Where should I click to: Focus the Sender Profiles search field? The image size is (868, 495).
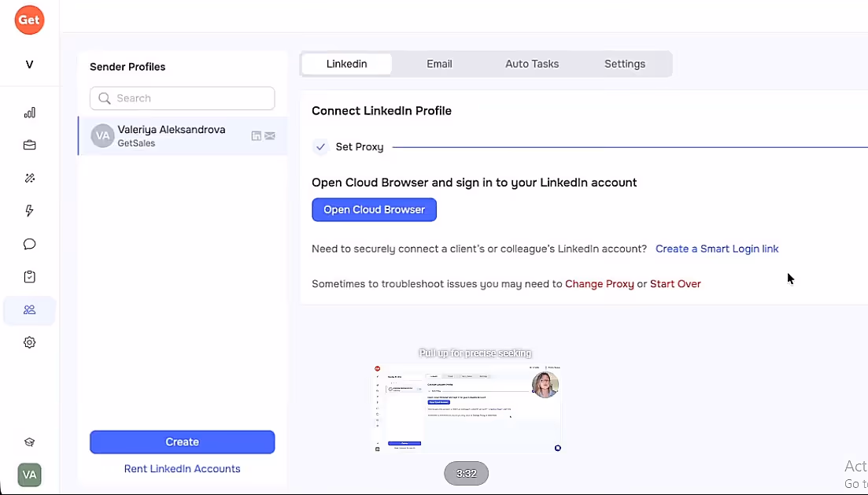[182, 98]
